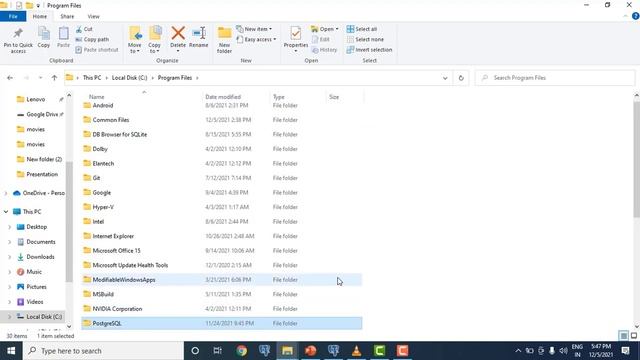Click Copy path in the ribbon
640x360 pixels.
tap(92, 40)
